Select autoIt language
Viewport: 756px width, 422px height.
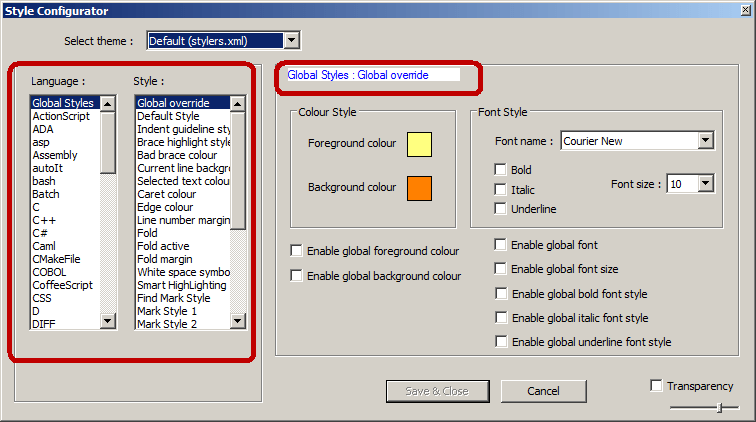tap(65, 168)
